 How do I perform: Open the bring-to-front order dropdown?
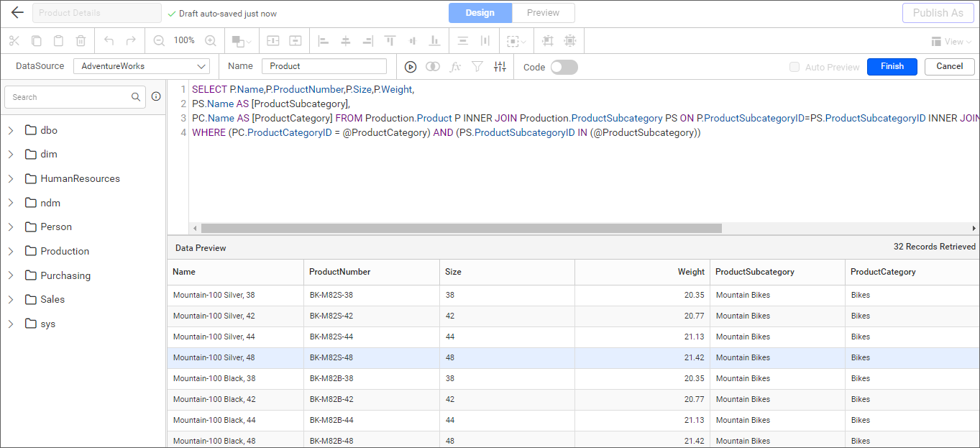(x=242, y=41)
